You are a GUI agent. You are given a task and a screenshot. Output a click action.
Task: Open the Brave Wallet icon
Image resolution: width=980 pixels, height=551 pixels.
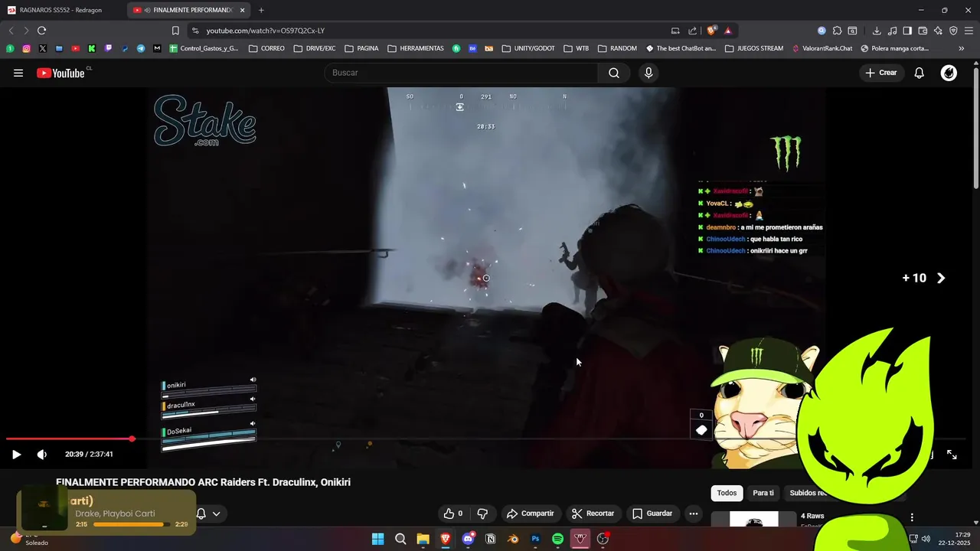coord(923,31)
